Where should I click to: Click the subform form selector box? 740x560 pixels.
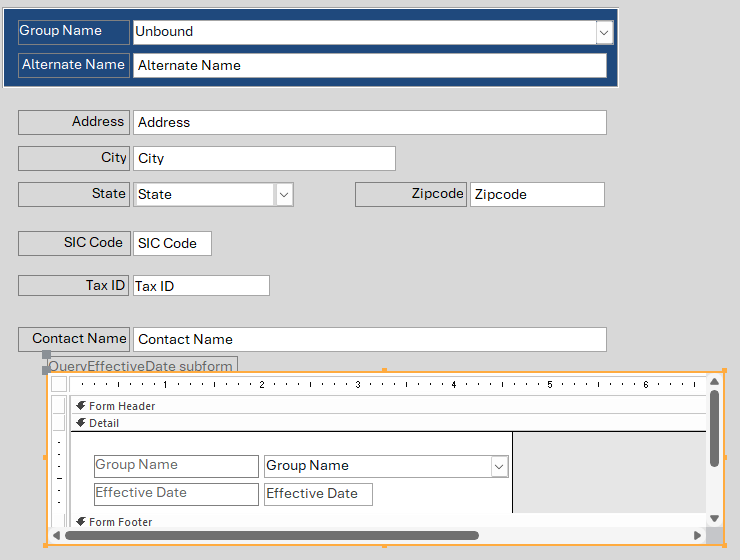point(59,384)
